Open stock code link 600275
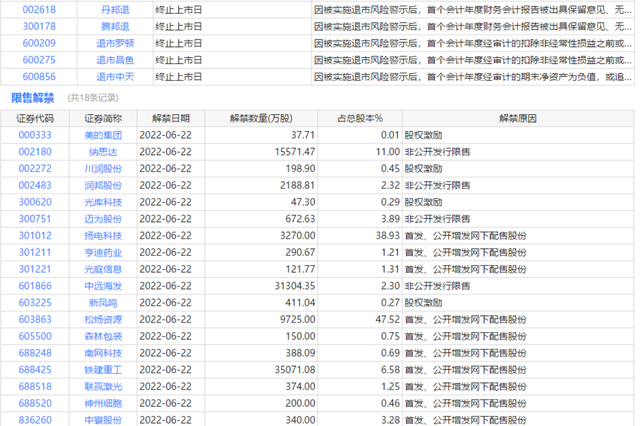 [x=39, y=60]
